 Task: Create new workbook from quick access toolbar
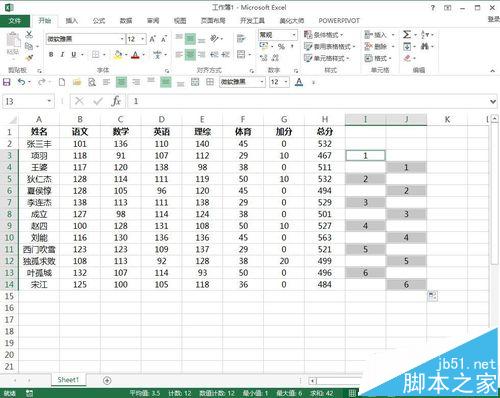pyautogui.click(x=62, y=82)
